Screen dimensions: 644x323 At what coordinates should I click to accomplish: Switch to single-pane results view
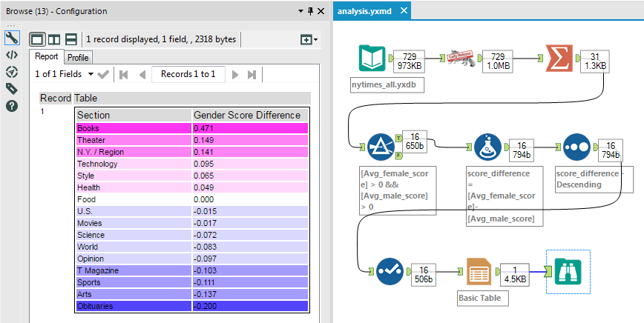click(37, 39)
